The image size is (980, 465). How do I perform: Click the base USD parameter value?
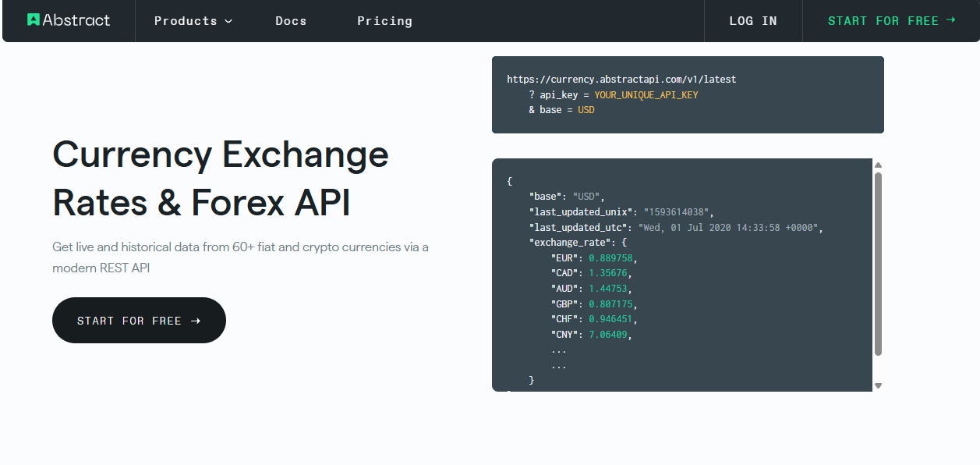[x=586, y=110]
